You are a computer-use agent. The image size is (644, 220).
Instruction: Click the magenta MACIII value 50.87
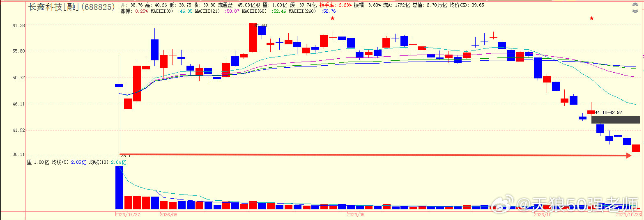[x=233, y=11]
